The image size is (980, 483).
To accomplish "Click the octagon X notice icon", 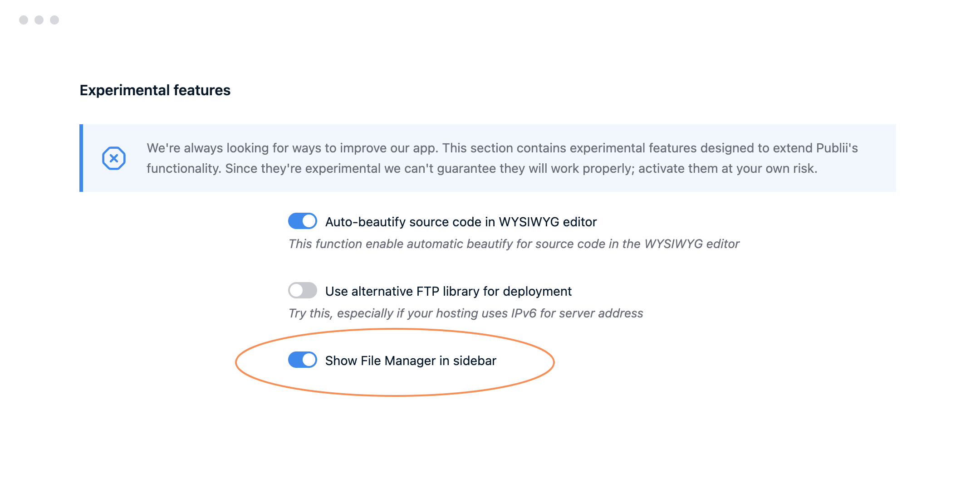I will tap(114, 158).
